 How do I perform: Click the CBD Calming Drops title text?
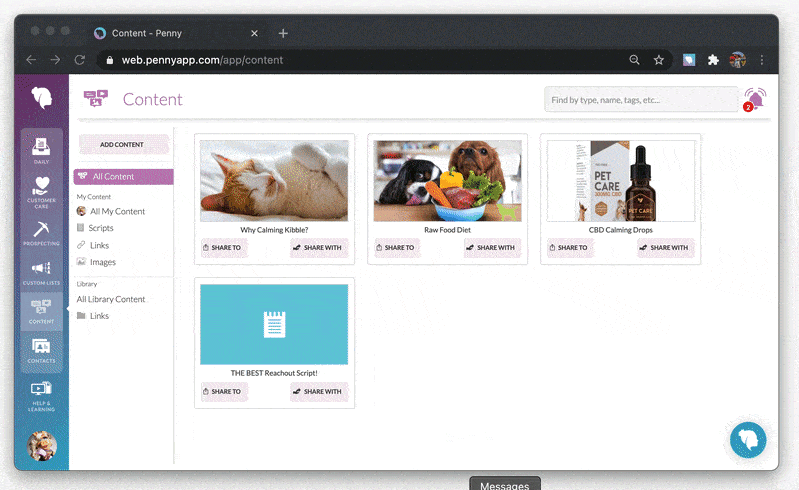621,230
